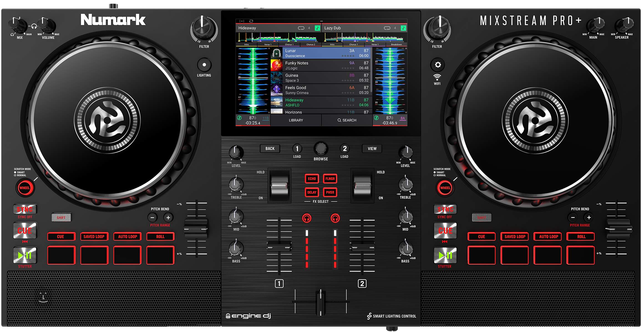
Task: Select the Guinea track row
Action: tap(321, 78)
